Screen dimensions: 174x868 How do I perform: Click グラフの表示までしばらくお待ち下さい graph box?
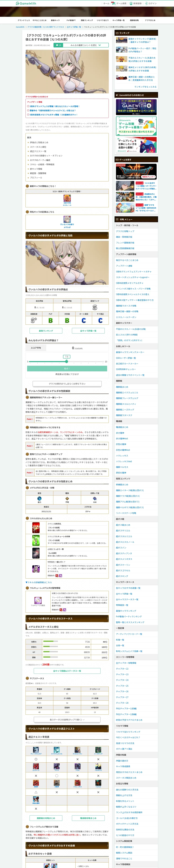(x=67, y=384)
